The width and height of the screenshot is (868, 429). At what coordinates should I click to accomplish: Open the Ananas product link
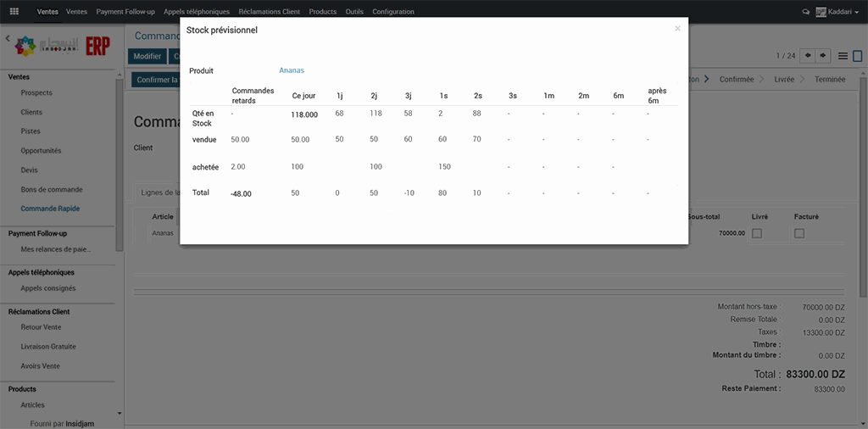pyautogui.click(x=292, y=70)
